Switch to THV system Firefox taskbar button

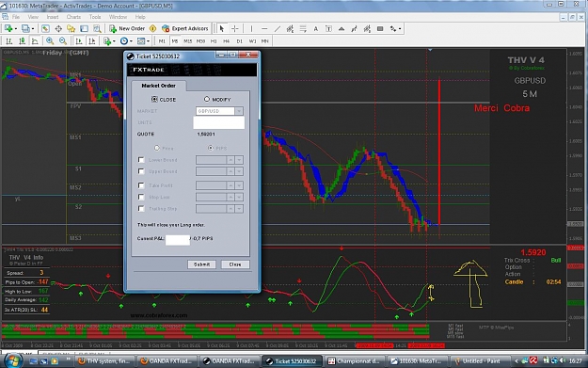[103, 360]
